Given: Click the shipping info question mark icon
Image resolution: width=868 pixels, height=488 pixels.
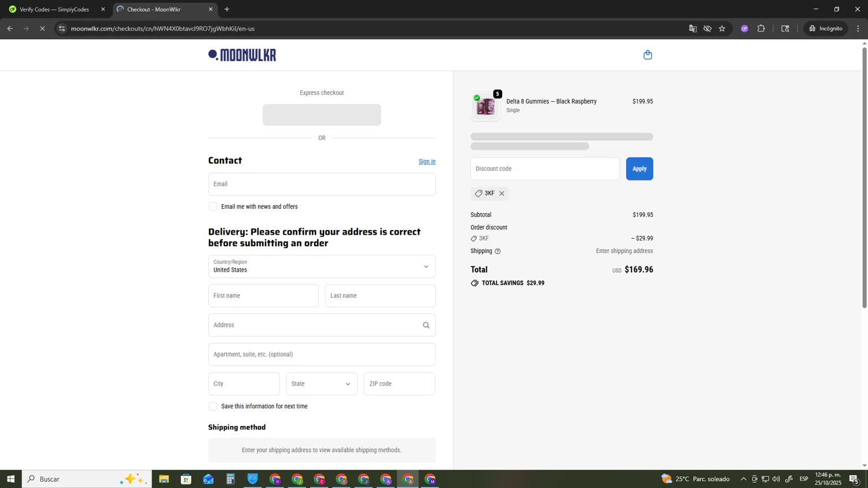Looking at the screenshot, I should 498,252.
